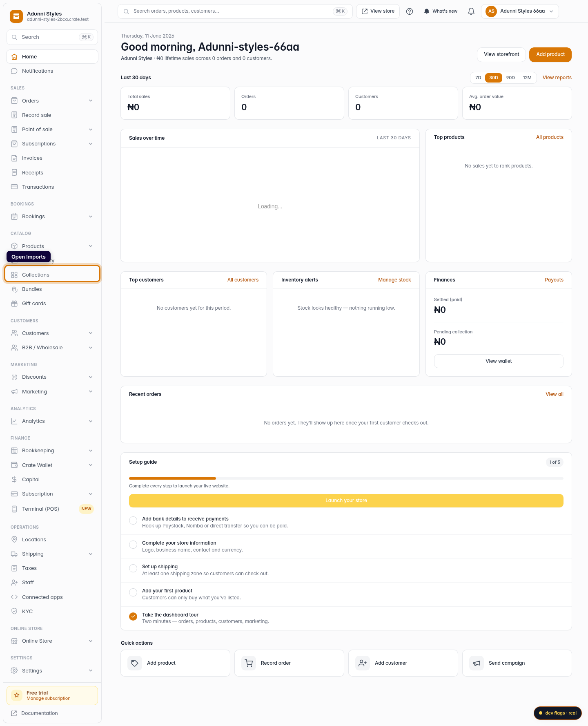Expand the Crate Wallet chevron
Image resolution: width=588 pixels, height=726 pixels.
point(91,465)
